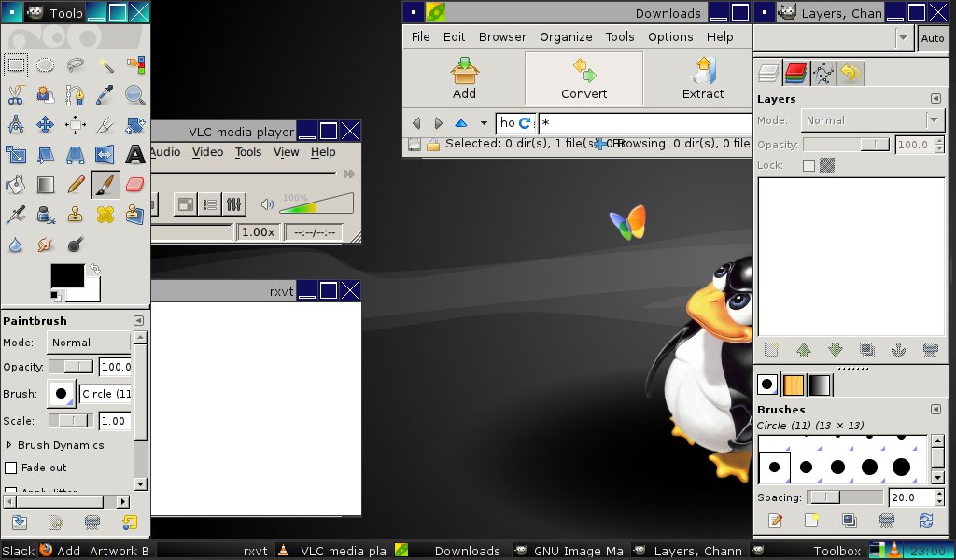Switch to the Channels tab
The width and height of the screenshot is (956, 560).
click(795, 73)
